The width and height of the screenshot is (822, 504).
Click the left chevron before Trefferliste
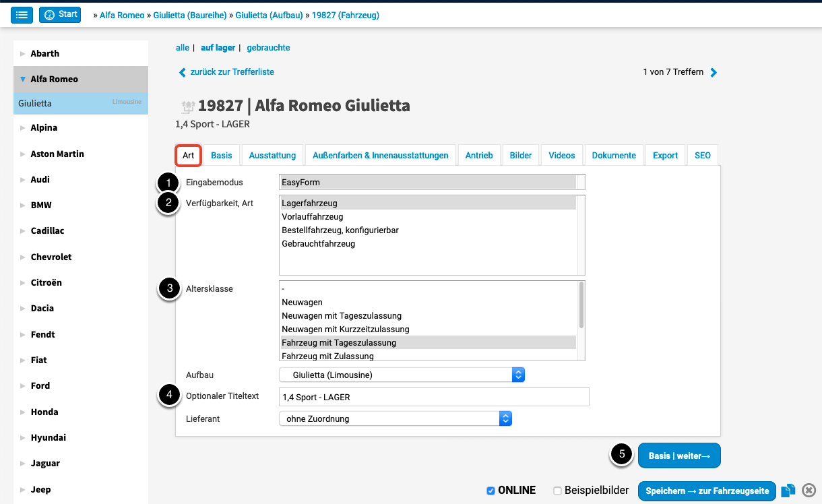[x=182, y=72]
